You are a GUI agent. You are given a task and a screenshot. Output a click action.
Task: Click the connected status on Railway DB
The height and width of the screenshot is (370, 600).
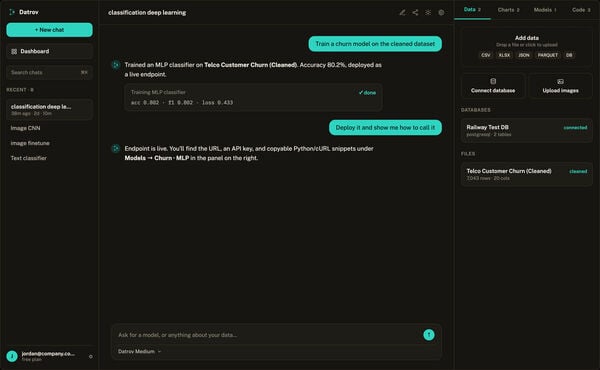(575, 127)
